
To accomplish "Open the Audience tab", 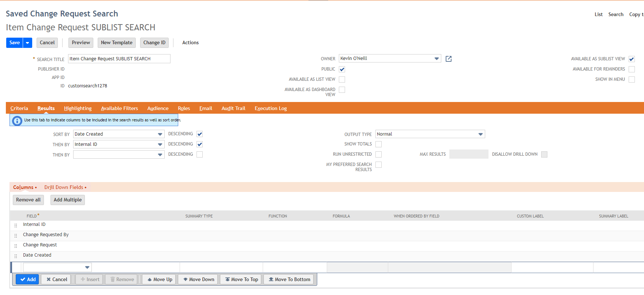I will [x=158, y=109].
